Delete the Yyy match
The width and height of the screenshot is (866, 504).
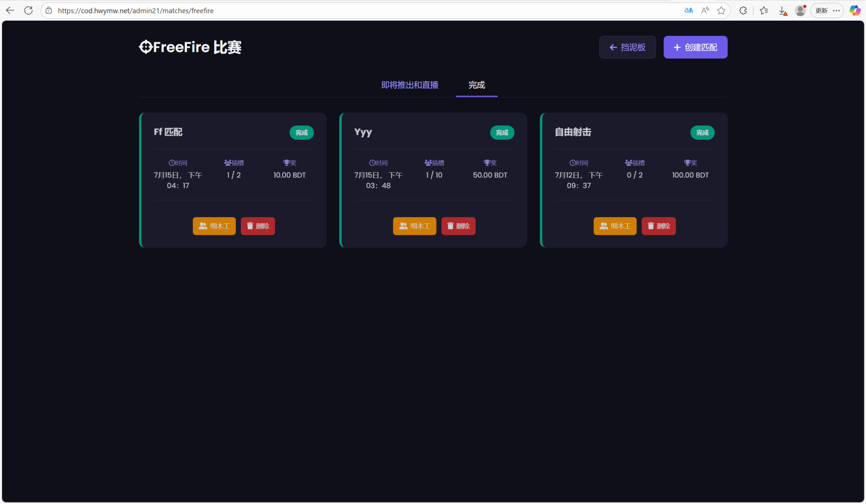click(x=458, y=226)
